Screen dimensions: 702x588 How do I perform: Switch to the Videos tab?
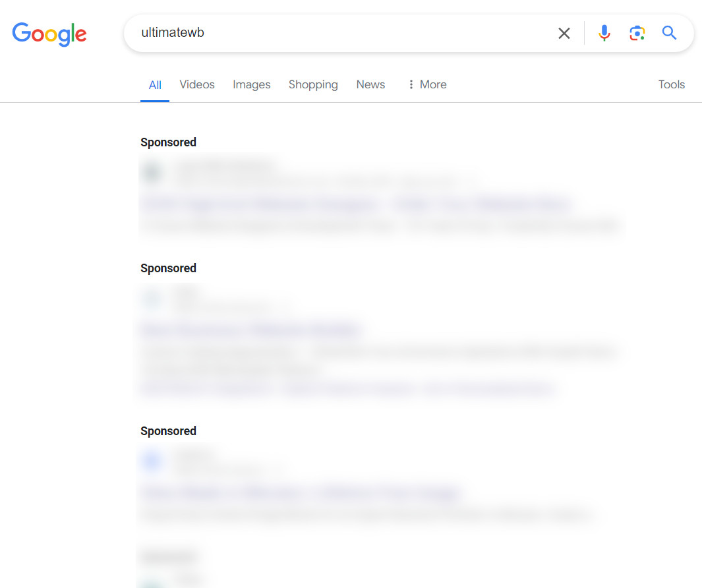pos(197,84)
